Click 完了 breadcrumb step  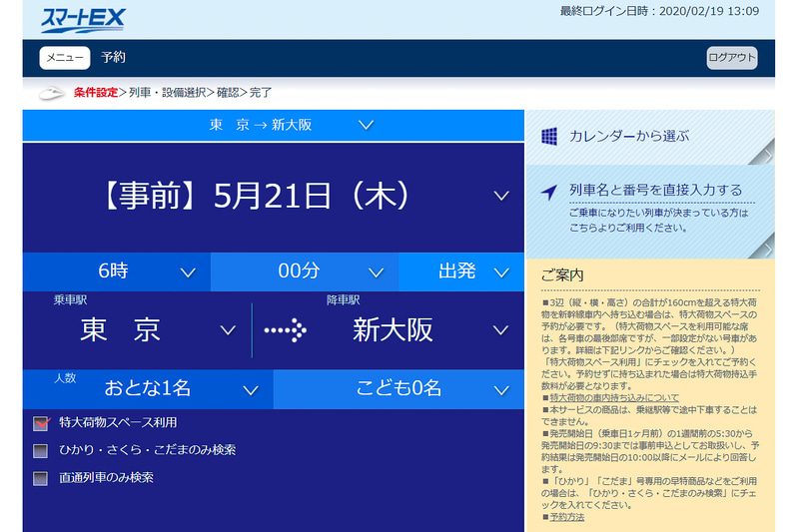261,93
